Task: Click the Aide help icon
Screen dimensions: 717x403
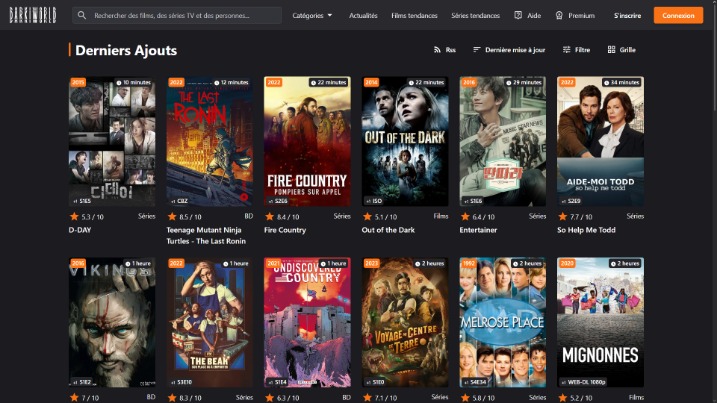Action: (518, 15)
